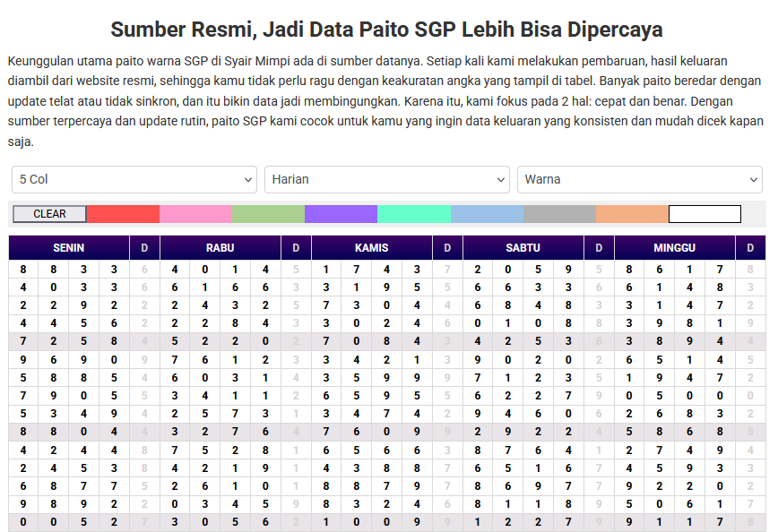Image resolution: width=778 pixels, height=532 pixels.
Task: Click the KAMIS column header
Action: click(x=372, y=247)
